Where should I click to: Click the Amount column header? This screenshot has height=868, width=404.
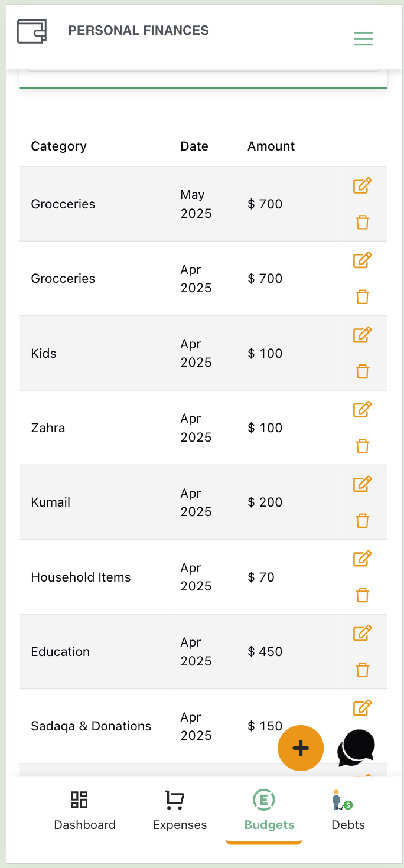pyautogui.click(x=271, y=146)
